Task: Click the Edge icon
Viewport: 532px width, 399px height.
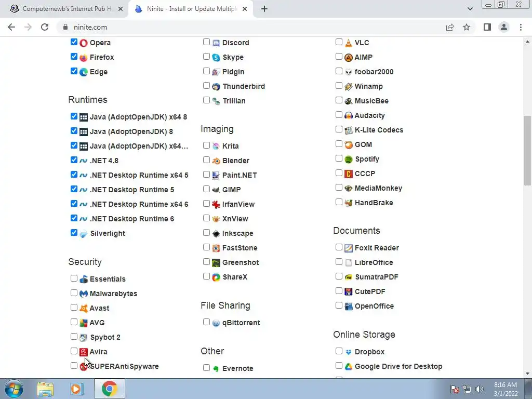Action: (84, 72)
